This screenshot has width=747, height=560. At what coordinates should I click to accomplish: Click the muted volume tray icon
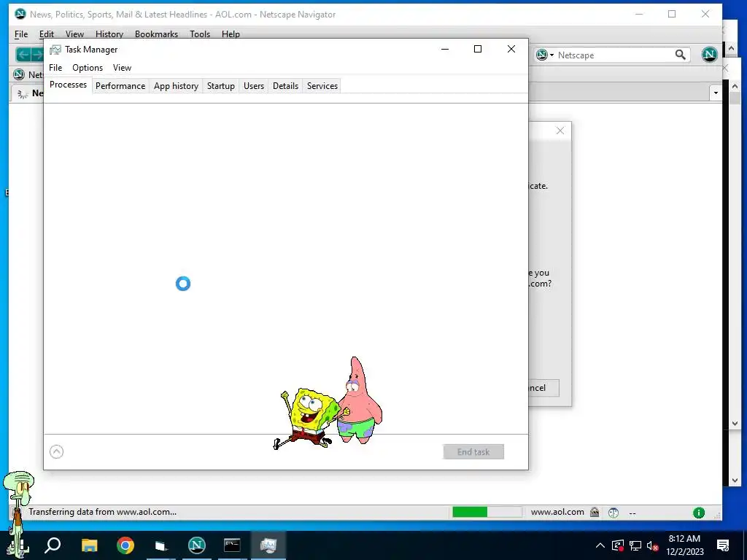(652, 545)
